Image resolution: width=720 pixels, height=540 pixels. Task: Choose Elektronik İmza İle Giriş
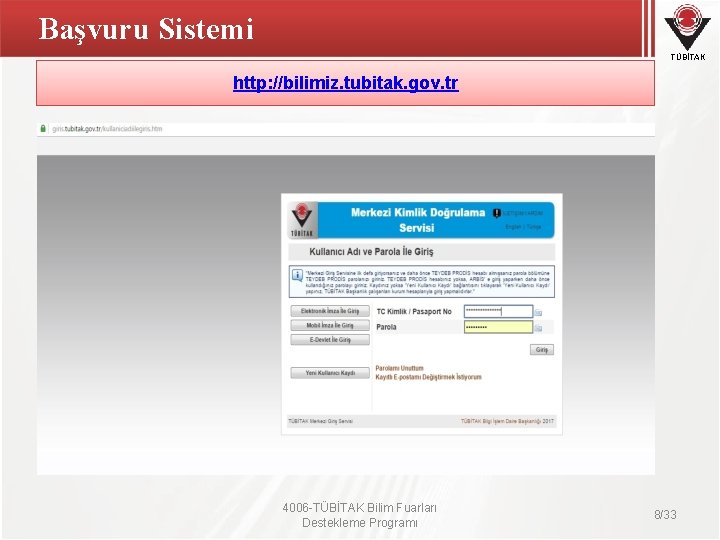330,311
